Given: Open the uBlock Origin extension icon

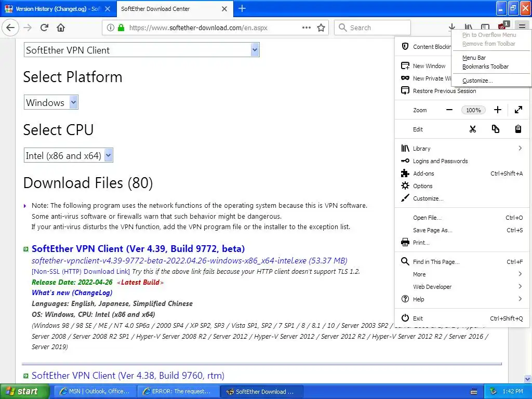Looking at the screenshot, I should [x=502, y=26].
